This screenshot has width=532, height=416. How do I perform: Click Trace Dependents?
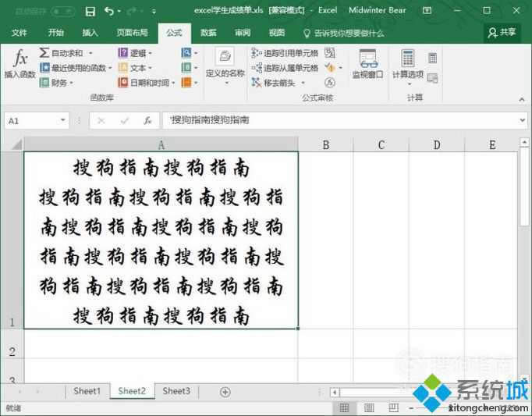coord(285,68)
